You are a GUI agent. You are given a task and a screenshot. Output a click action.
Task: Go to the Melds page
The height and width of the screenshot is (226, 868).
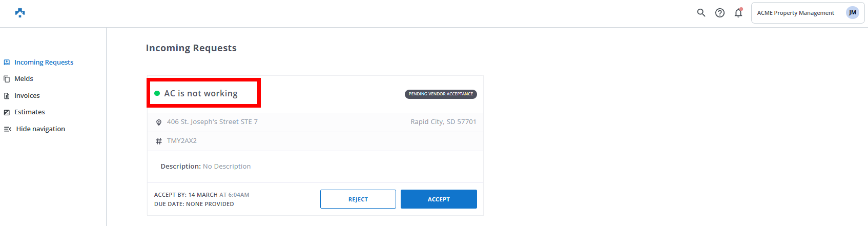click(24, 79)
